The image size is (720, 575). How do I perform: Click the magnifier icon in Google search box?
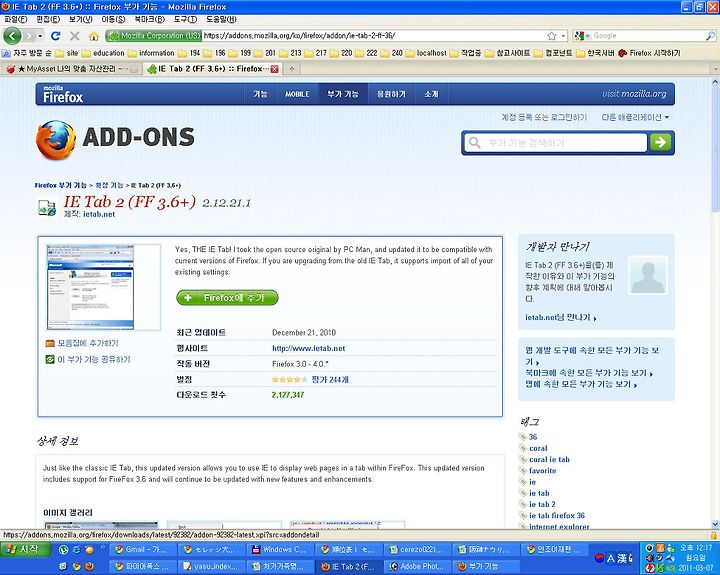[710, 35]
